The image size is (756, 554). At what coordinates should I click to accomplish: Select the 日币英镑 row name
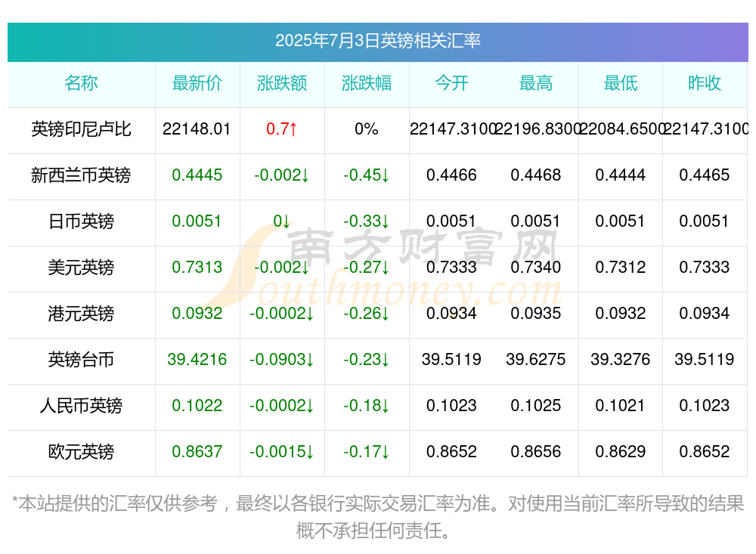pyautogui.click(x=81, y=221)
